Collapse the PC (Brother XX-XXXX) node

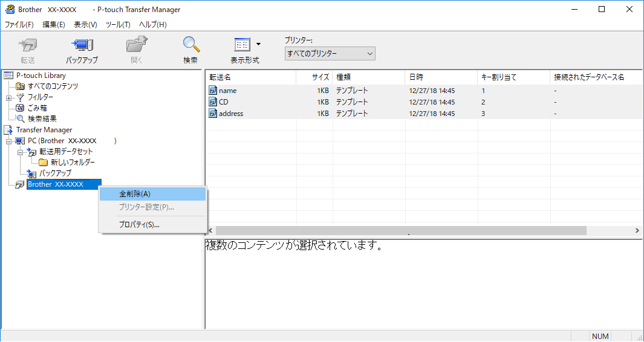[x=8, y=141]
